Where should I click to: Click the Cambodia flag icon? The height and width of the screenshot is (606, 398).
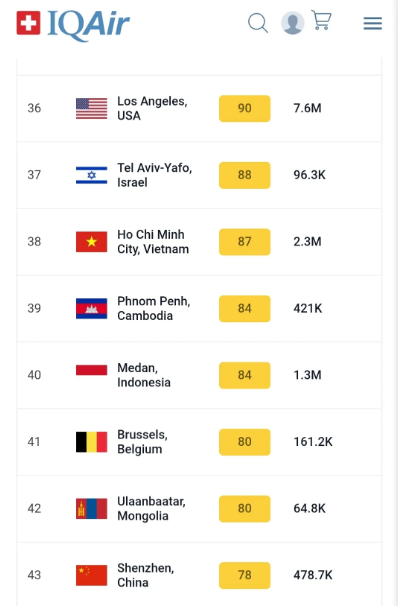click(x=92, y=308)
